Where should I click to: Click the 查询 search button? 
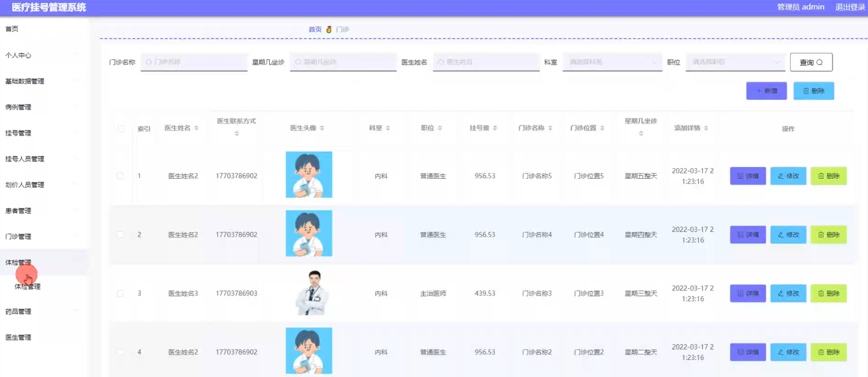pyautogui.click(x=811, y=62)
